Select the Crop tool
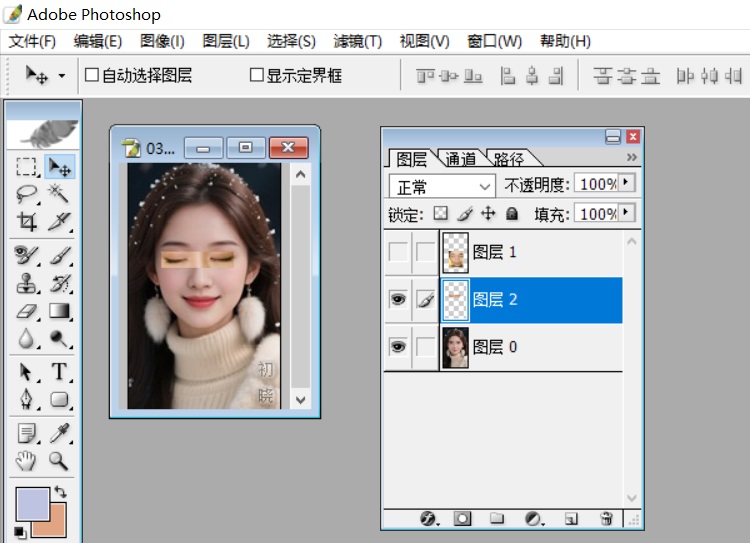This screenshot has width=750, height=543. 27,221
